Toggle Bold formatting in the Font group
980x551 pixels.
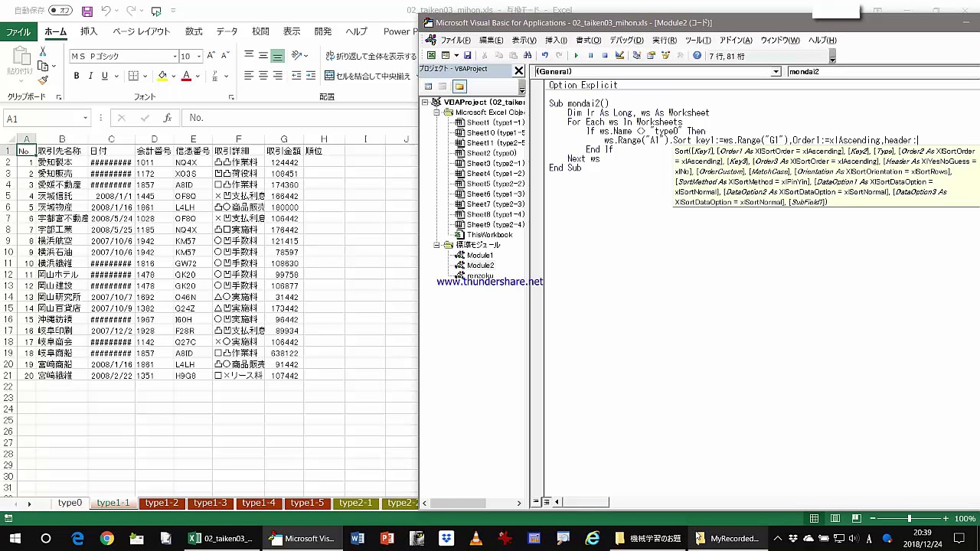(x=76, y=76)
